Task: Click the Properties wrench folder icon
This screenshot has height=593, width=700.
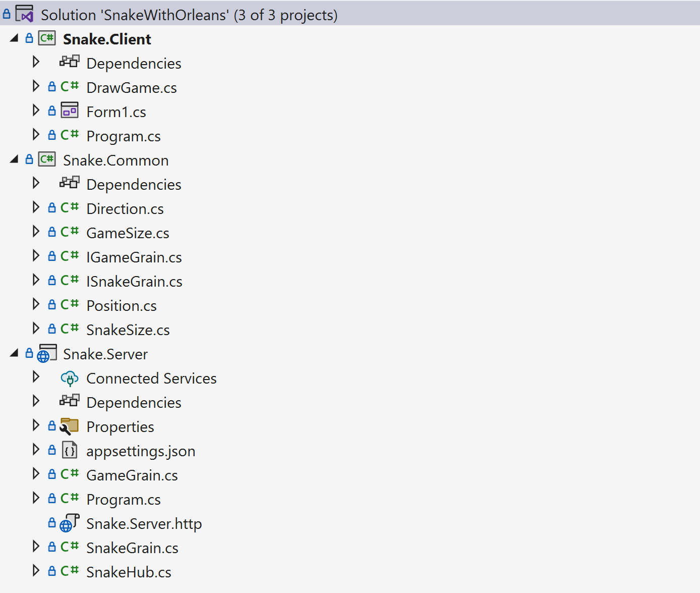Action: pyautogui.click(x=69, y=426)
